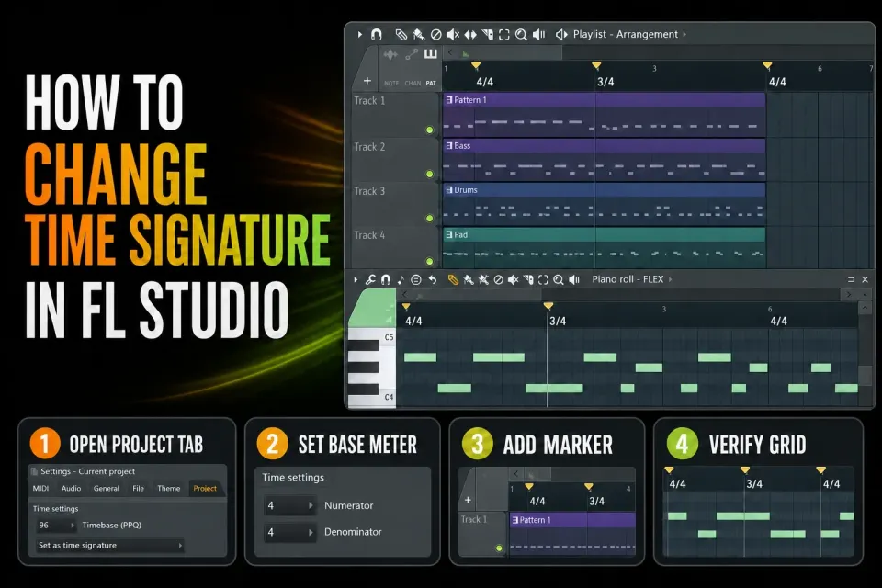Choose the Playlist Select tool

point(504,34)
